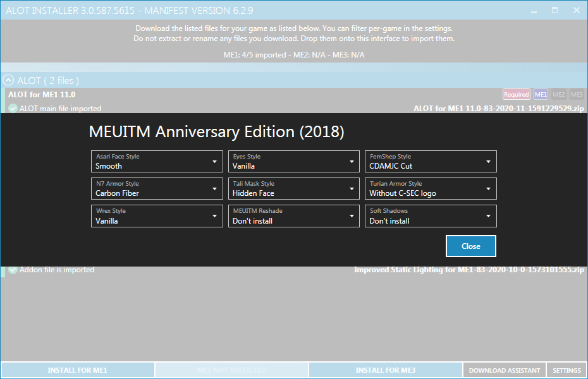
Task: Click the ME2 game tag
Action: (x=559, y=94)
